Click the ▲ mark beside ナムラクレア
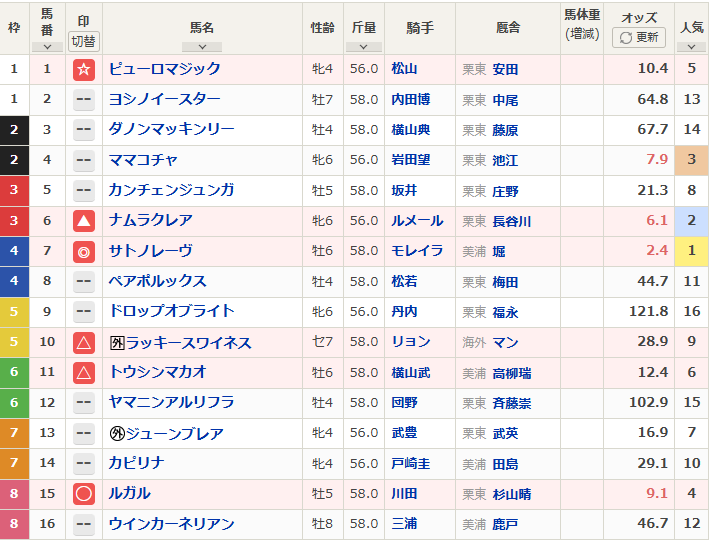709x540 pixels. point(84,221)
